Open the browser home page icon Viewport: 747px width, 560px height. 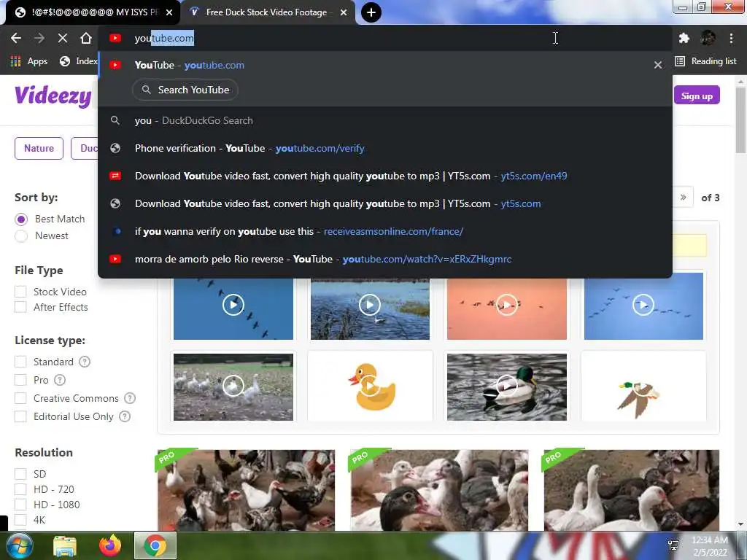point(86,38)
